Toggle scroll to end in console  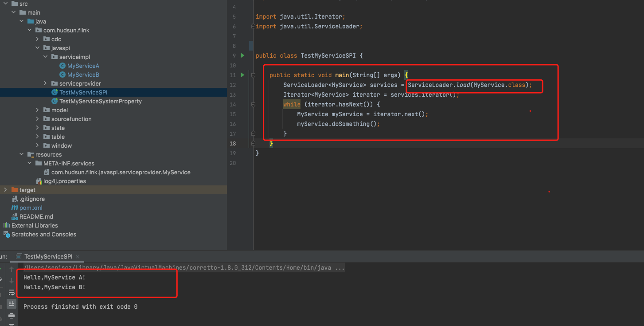tap(12, 304)
